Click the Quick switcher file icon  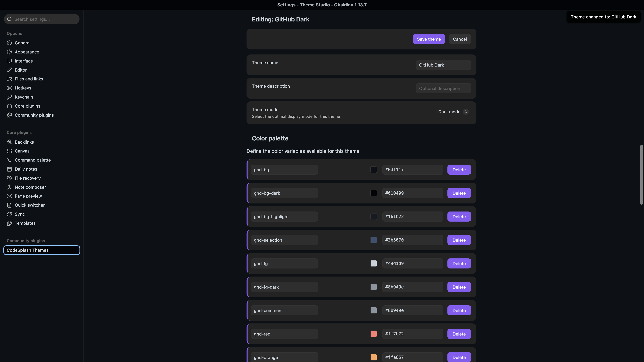[x=9, y=205]
